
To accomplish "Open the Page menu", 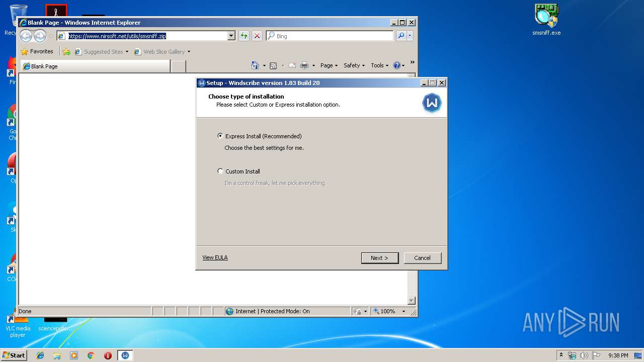I will click(329, 65).
